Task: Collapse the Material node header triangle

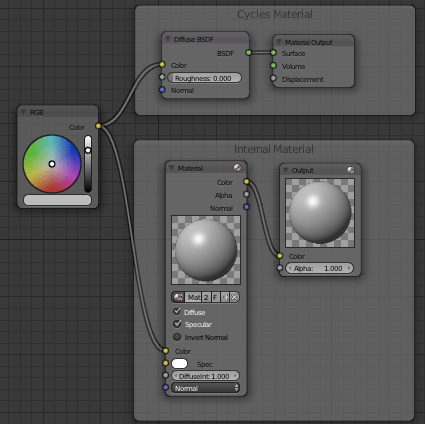Action: click(171, 168)
